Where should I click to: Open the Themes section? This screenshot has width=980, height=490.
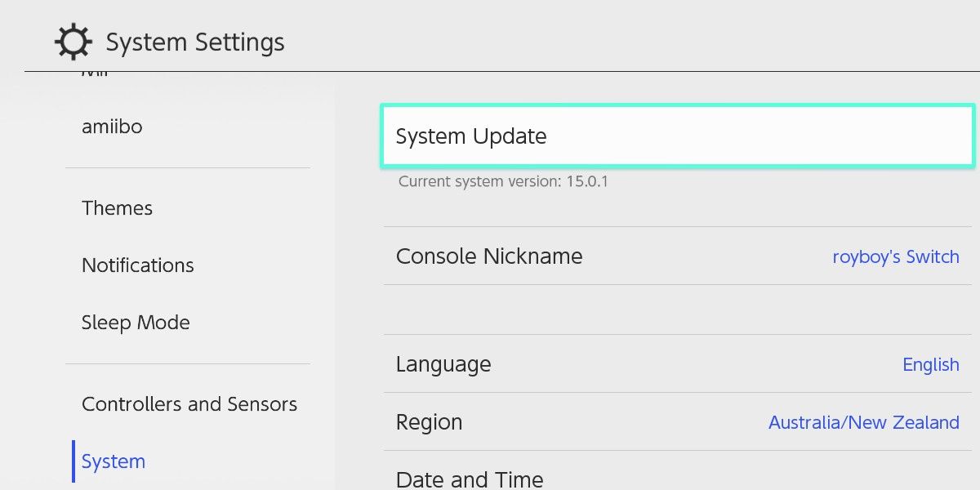click(117, 208)
